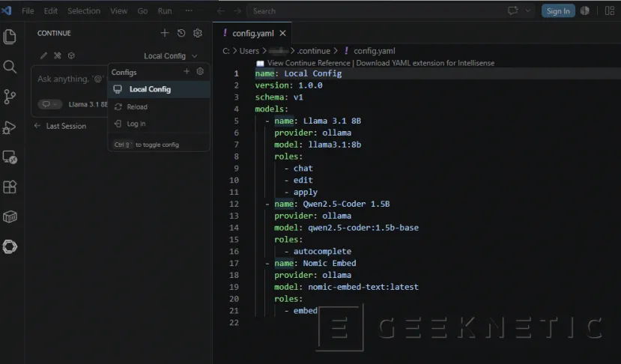Screen dimensions: 621x364
Task: Click the 'schema: v1' line
Action: (279, 97)
